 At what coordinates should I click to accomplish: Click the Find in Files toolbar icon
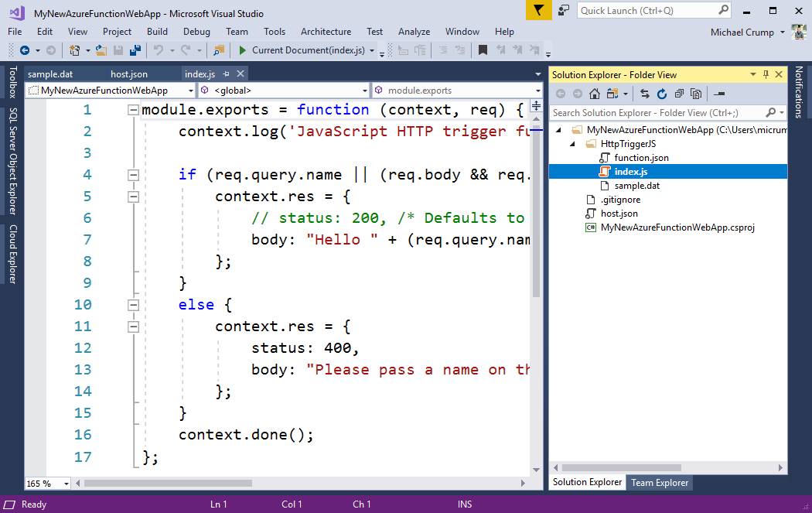(x=219, y=50)
